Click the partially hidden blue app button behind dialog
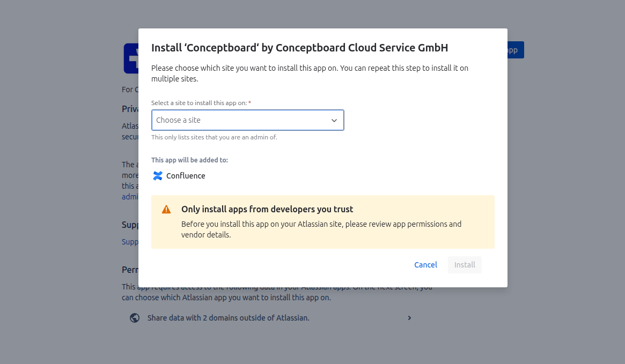 516,50
